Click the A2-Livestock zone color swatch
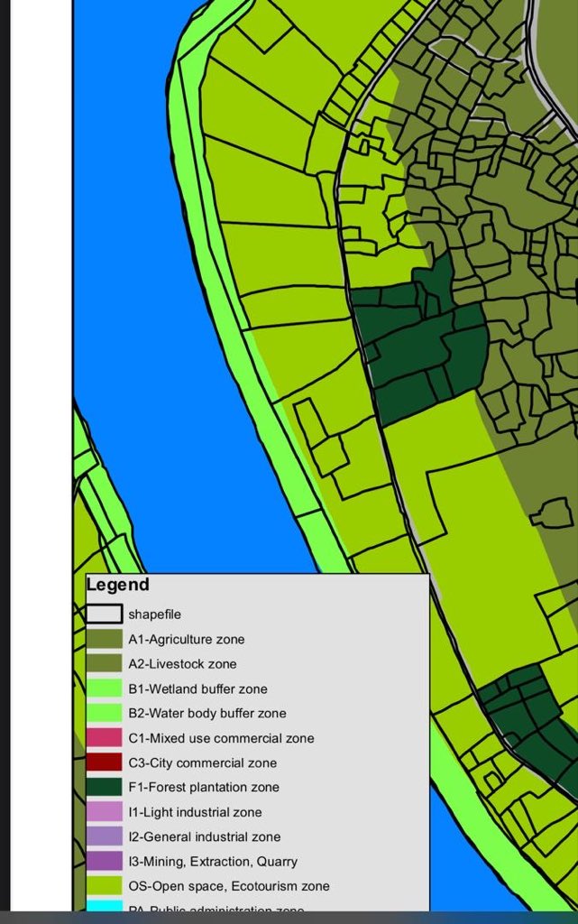The width and height of the screenshot is (578, 924). click(x=104, y=663)
